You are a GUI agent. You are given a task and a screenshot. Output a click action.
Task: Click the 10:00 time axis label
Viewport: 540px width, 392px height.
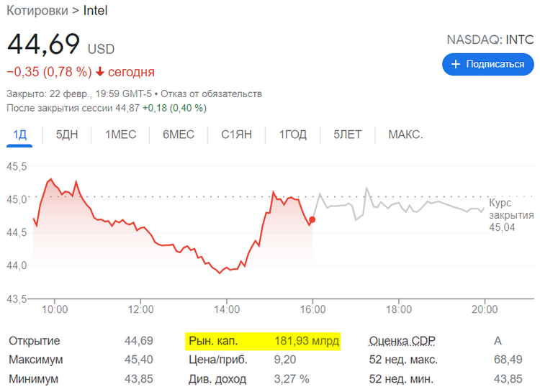tap(55, 309)
